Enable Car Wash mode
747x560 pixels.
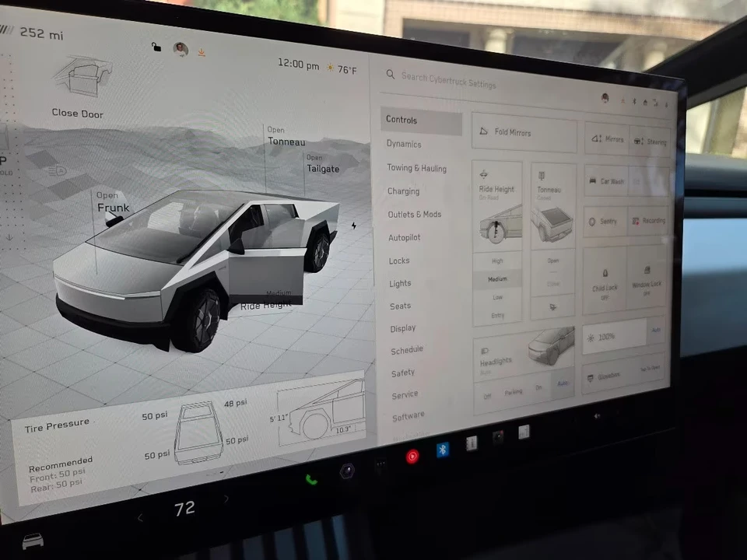(607, 180)
